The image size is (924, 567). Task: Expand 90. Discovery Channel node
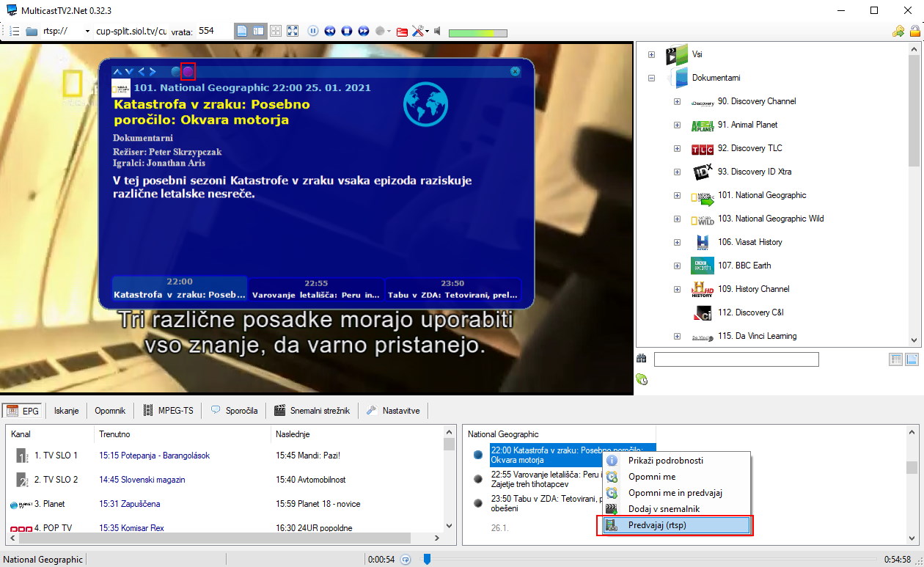[678, 101]
